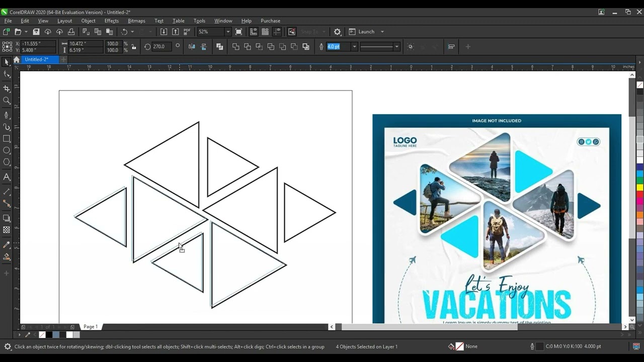Toggle show guidelines button
Screen dimensions: 644x362
click(277, 32)
